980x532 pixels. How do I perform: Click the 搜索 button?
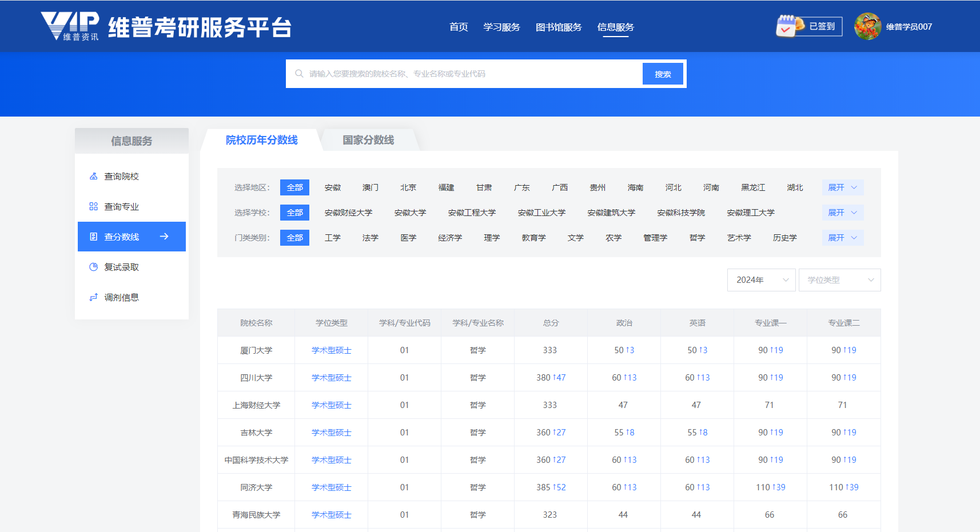[x=663, y=74]
